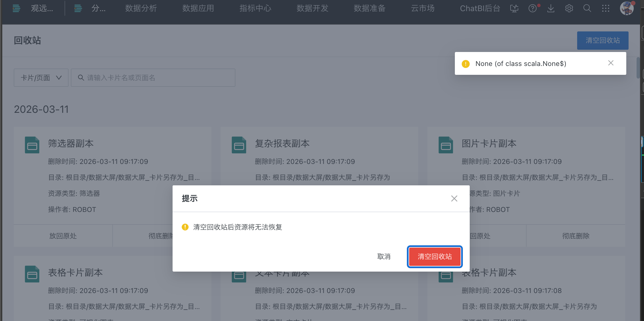Viewport: 644px width, 321px height.
Task: Open the help center icon with notification dot
Action: pyautogui.click(x=532, y=8)
